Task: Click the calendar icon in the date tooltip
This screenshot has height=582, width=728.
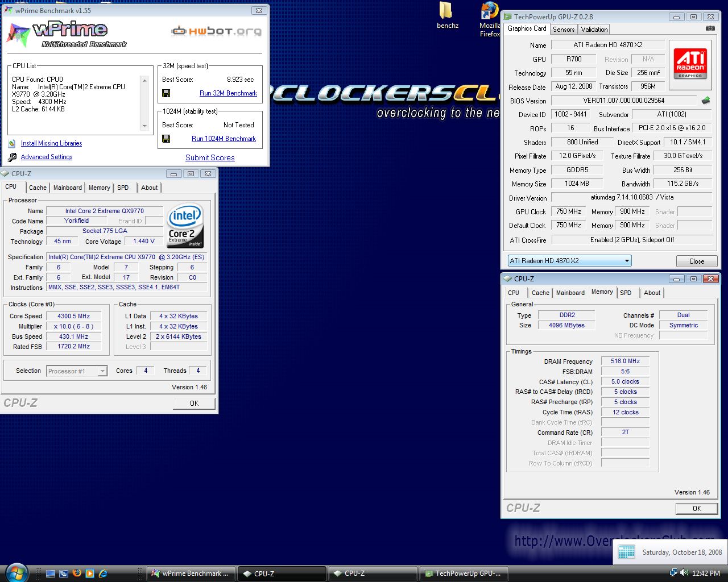Action: point(626,552)
